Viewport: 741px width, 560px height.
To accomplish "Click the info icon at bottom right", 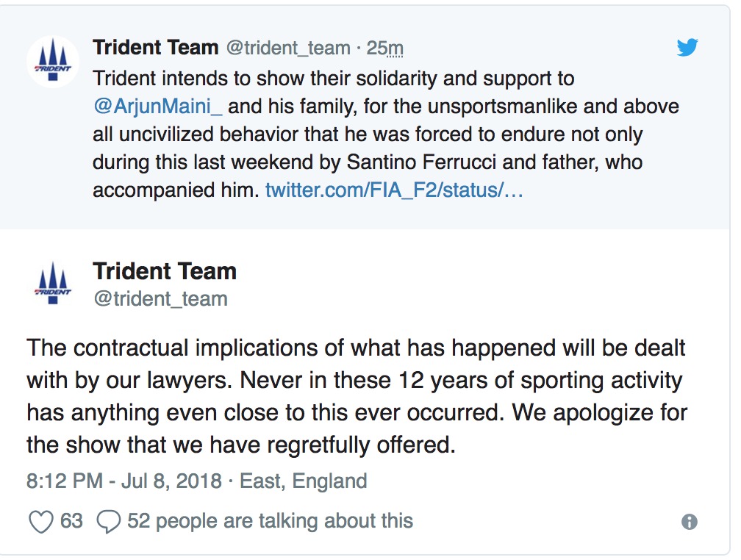I will (x=690, y=521).
